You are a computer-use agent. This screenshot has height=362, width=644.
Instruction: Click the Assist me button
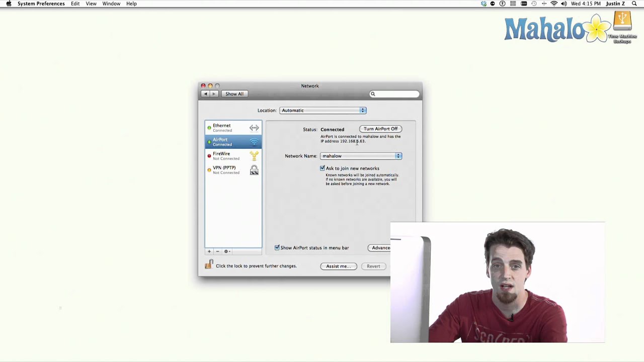pyautogui.click(x=339, y=266)
